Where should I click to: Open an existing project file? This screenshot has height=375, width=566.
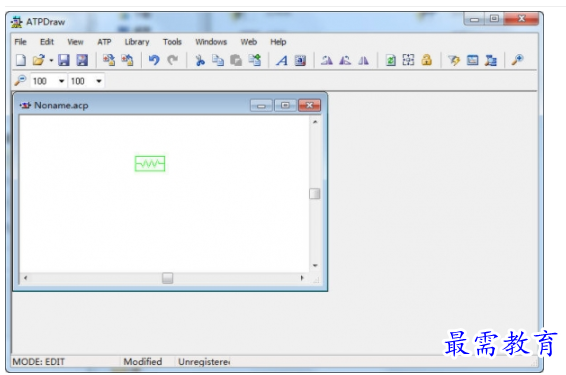[39, 60]
